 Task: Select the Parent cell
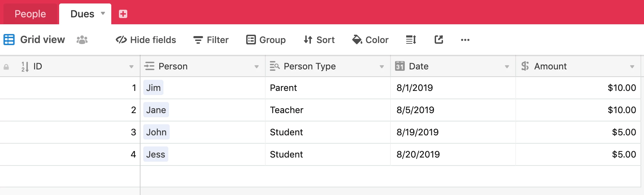(328, 88)
